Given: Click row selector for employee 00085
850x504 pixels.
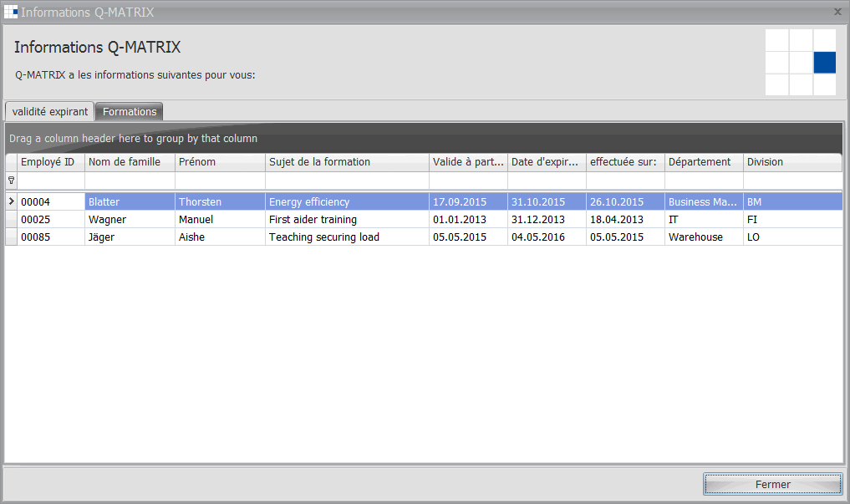Looking at the screenshot, I should [11, 237].
